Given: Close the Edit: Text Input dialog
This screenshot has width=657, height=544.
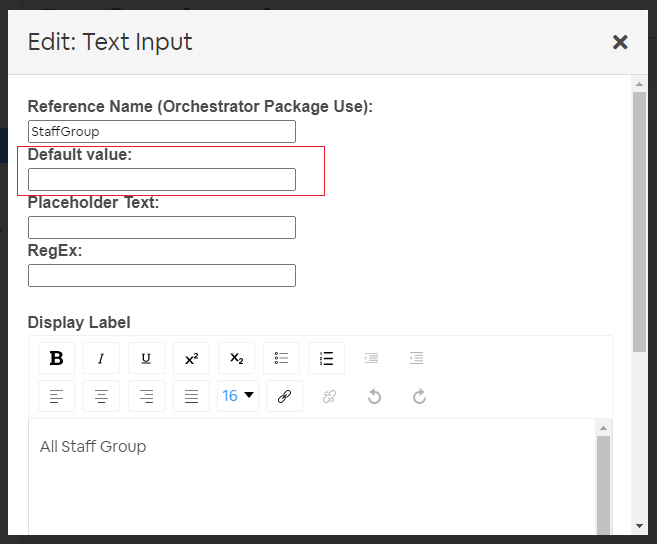Looking at the screenshot, I should pos(620,42).
